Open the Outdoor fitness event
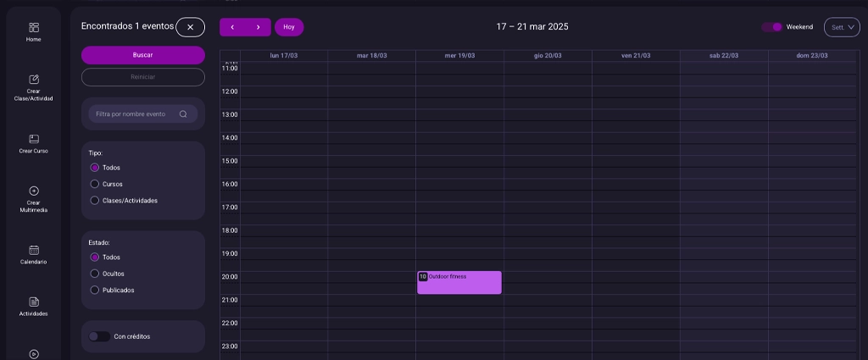The width and height of the screenshot is (868, 360). [459, 283]
